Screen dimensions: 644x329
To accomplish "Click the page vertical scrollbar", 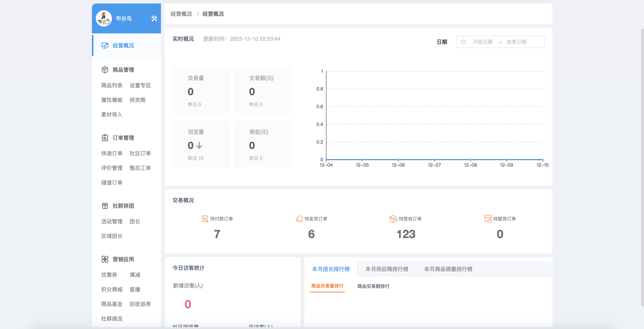I will coord(642,167).
